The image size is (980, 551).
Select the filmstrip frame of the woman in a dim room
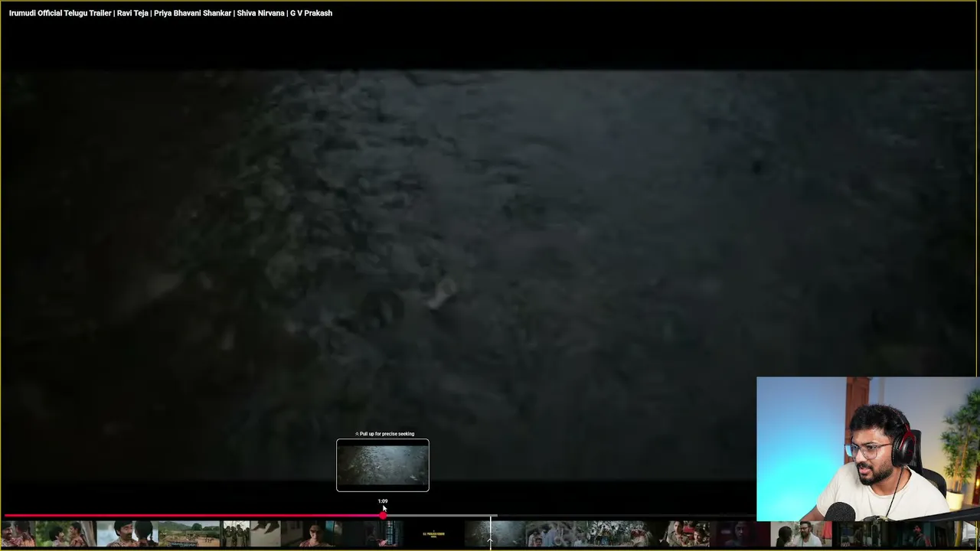tap(312, 534)
